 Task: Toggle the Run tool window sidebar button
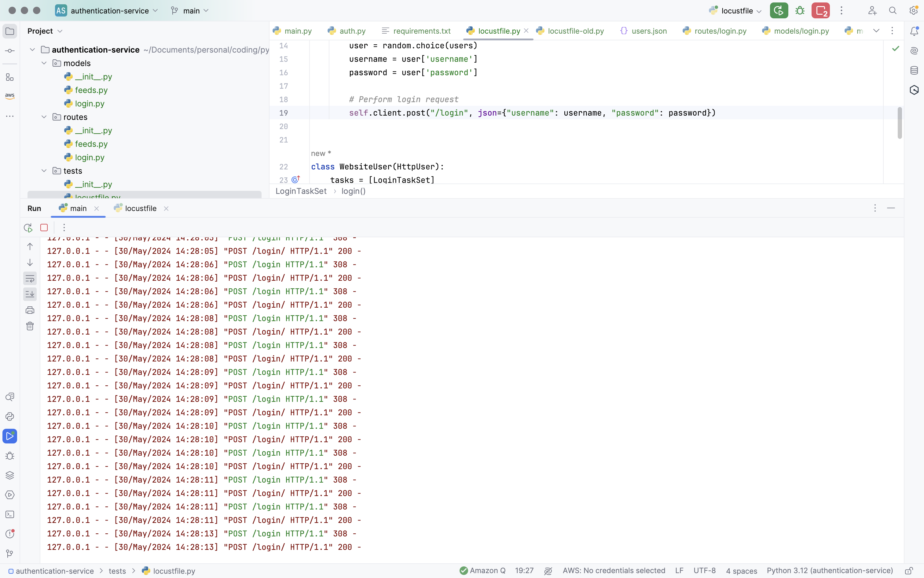pyautogui.click(x=10, y=436)
